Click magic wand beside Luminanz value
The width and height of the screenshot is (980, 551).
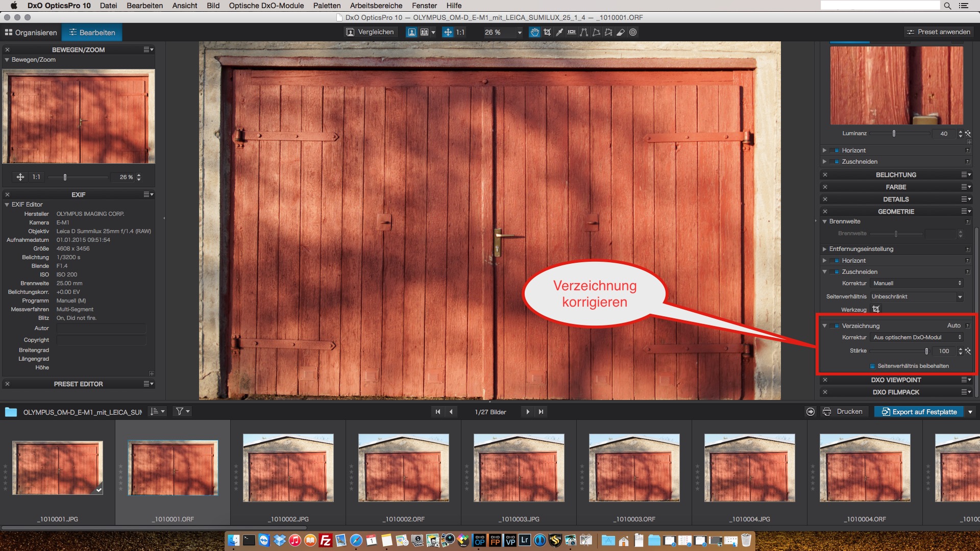[x=968, y=134]
